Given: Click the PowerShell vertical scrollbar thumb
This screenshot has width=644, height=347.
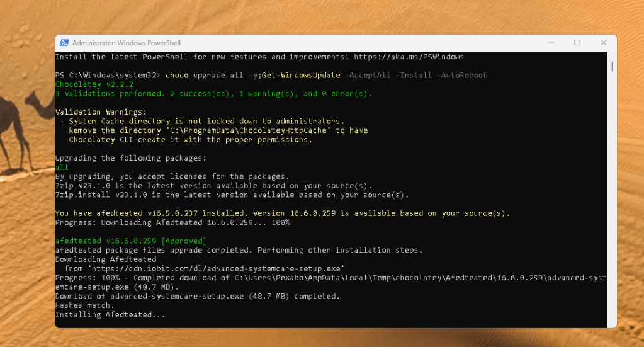Looking at the screenshot, I should (612, 66).
